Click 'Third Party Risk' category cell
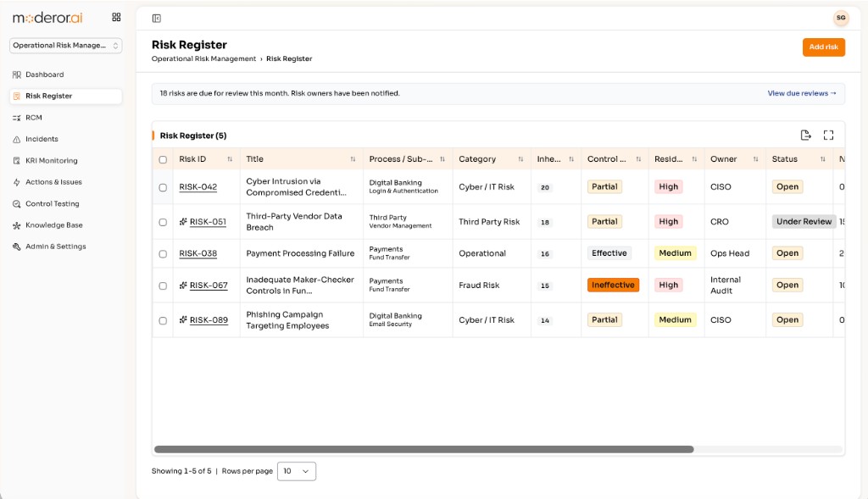Screen dimensions: 868x499 click(x=489, y=222)
